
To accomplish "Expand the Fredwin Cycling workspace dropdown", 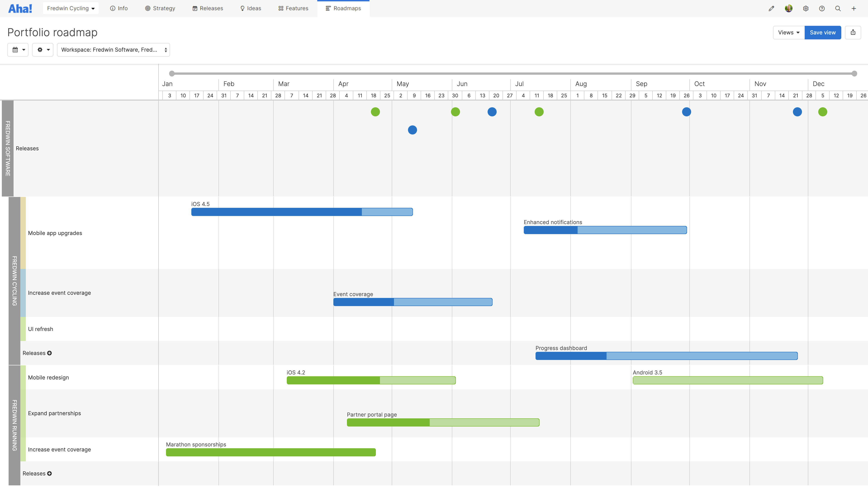I will pos(70,8).
